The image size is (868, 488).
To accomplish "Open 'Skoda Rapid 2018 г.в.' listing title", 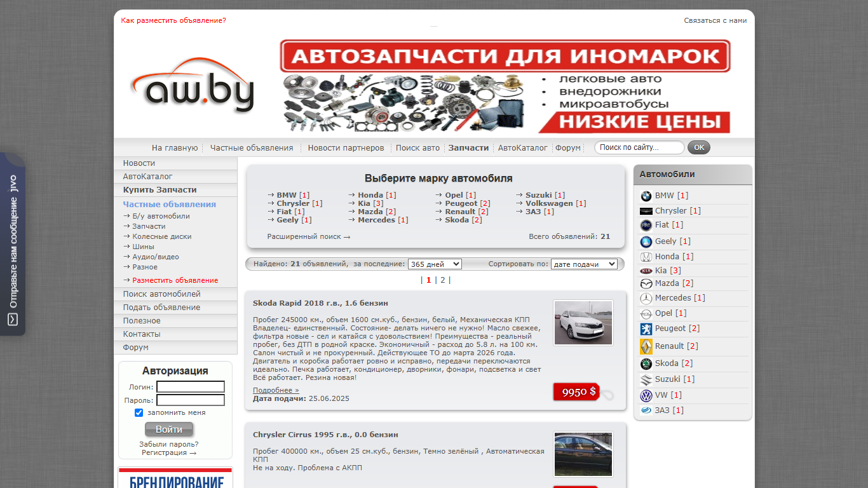I will pos(320,303).
